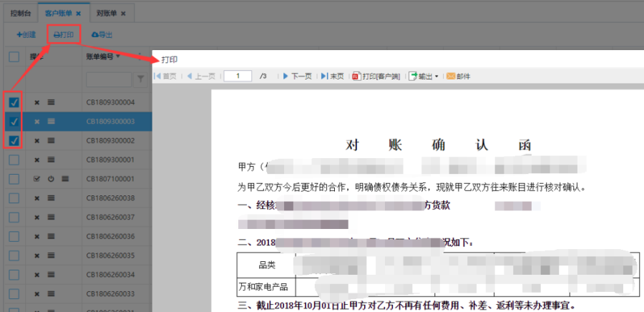
Task: Click power icon on CB1807100001 row
Action: [51, 179]
